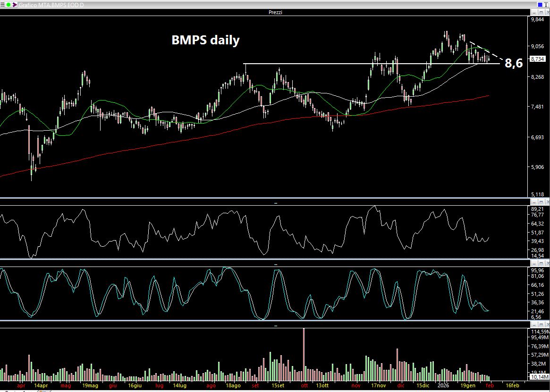Pick the blue square color swatch
Image resolution: width=550 pixels, height=392 pixels.
tap(540, 4)
